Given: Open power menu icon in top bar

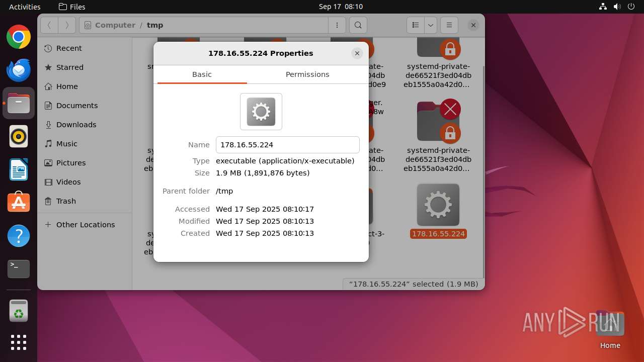Looking at the screenshot, I should point(631,7).
